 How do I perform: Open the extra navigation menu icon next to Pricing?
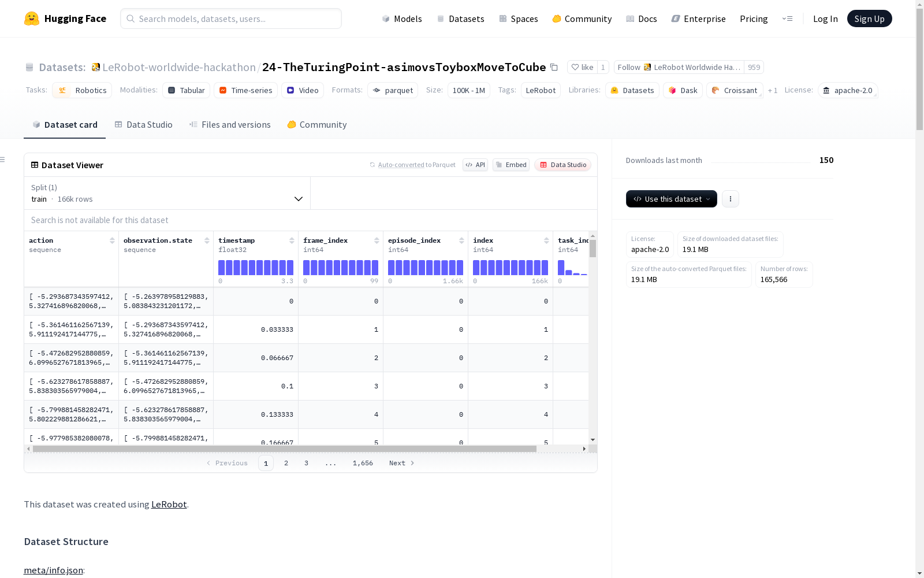click(787, 18)
